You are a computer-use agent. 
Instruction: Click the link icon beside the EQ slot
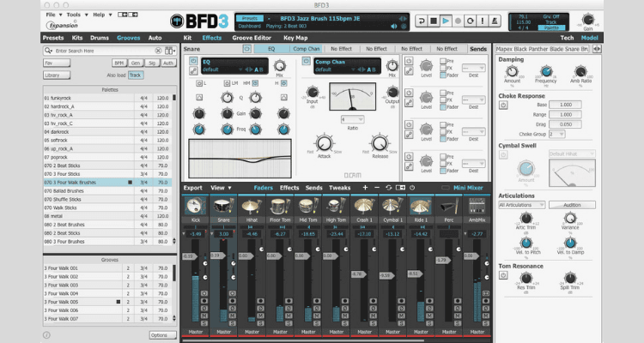click(x=193, y=71)
